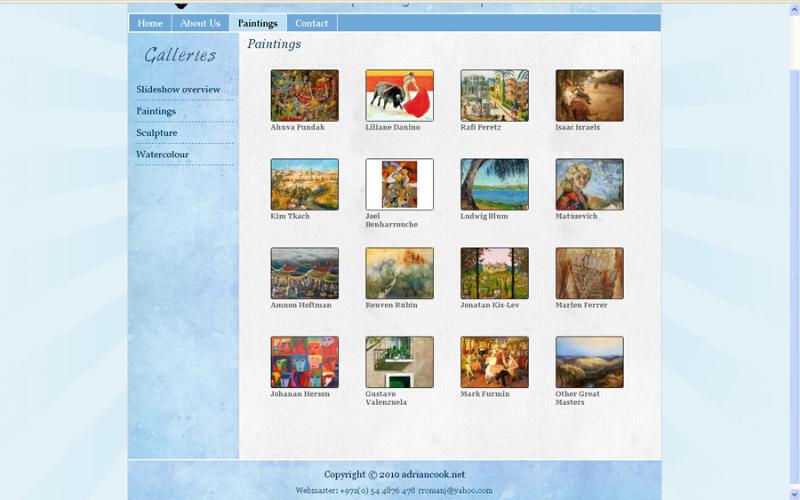Click the Matusevich name caption
The image size is (800, 500).
(x=577, y=216)
